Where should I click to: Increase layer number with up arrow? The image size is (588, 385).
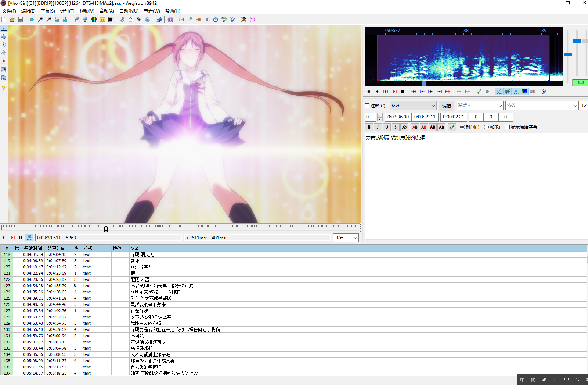coord(380,115)
